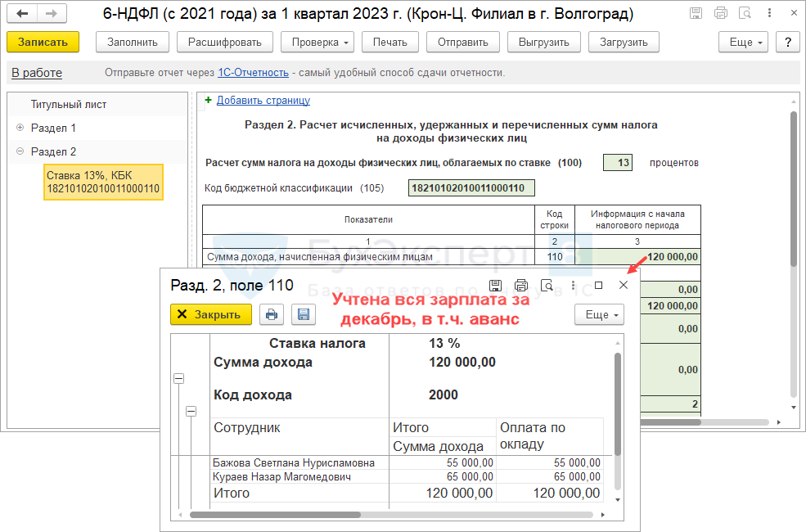The width and height of the screenshot is (806, 532).
Task: Click Записать button
Action: pyautogui.click(x=43, y=42)
